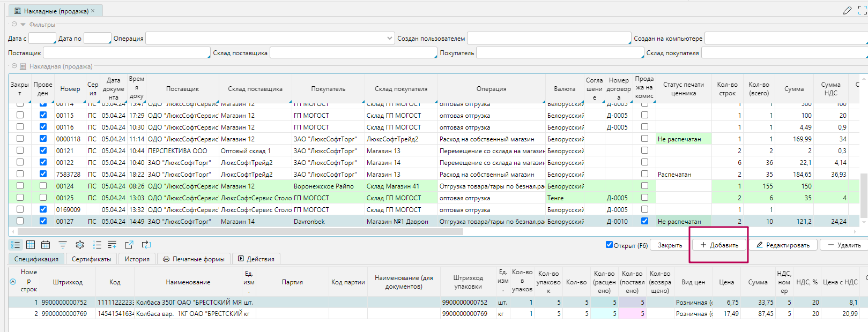The width and height of the screenshot is (868, 332).
Task: Collapse the 'Фильтры' section
Action: (x=14, y=25)
